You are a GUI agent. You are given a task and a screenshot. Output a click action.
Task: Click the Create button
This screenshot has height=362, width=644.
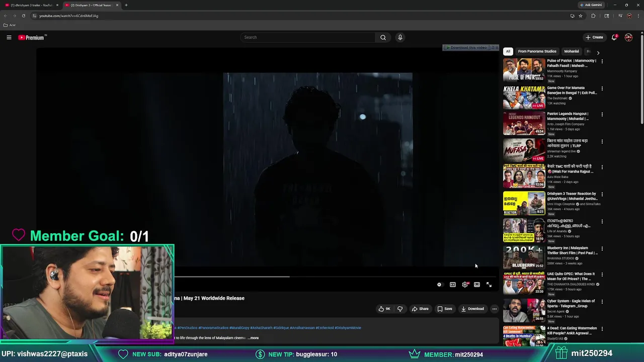(x=594, y=37)
